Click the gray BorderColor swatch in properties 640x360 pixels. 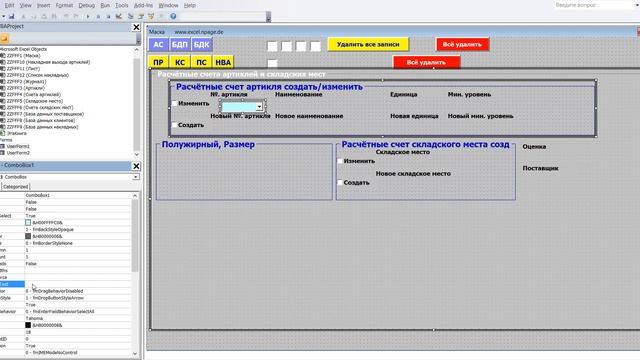pos(28,236)
